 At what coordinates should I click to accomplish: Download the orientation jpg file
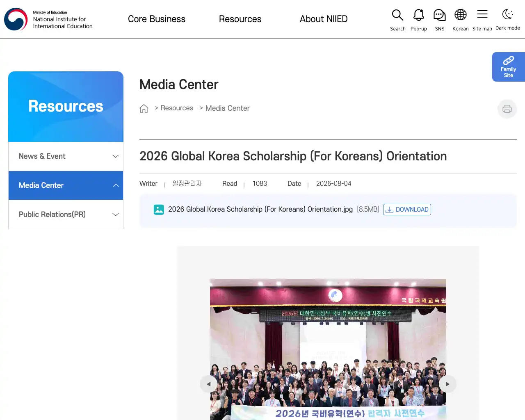coord(407,210)
